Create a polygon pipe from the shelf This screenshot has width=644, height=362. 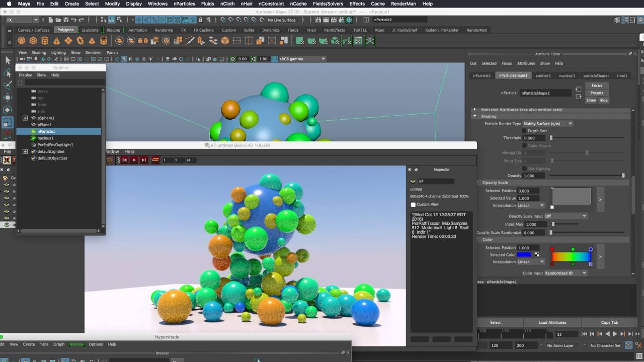(104, 41)
